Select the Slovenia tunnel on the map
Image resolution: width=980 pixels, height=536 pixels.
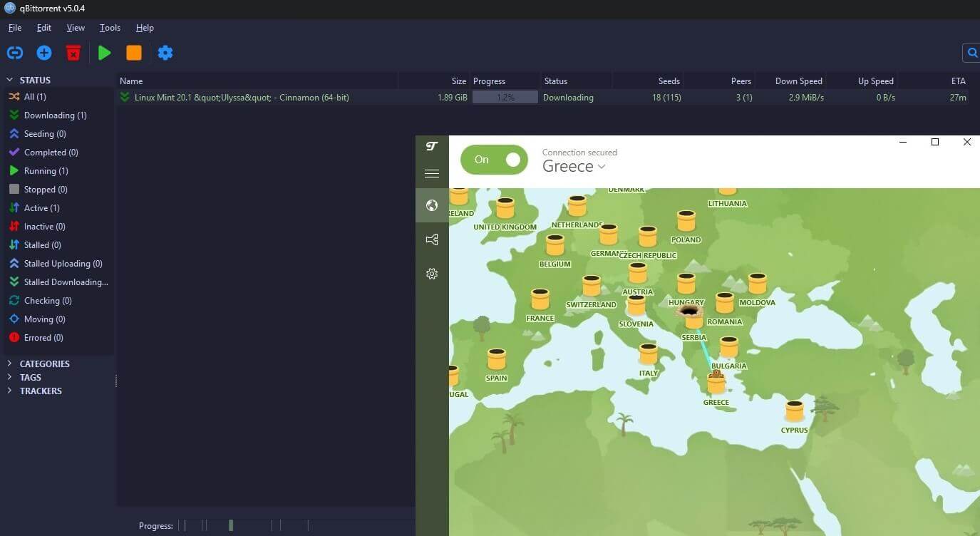(636, 305)
